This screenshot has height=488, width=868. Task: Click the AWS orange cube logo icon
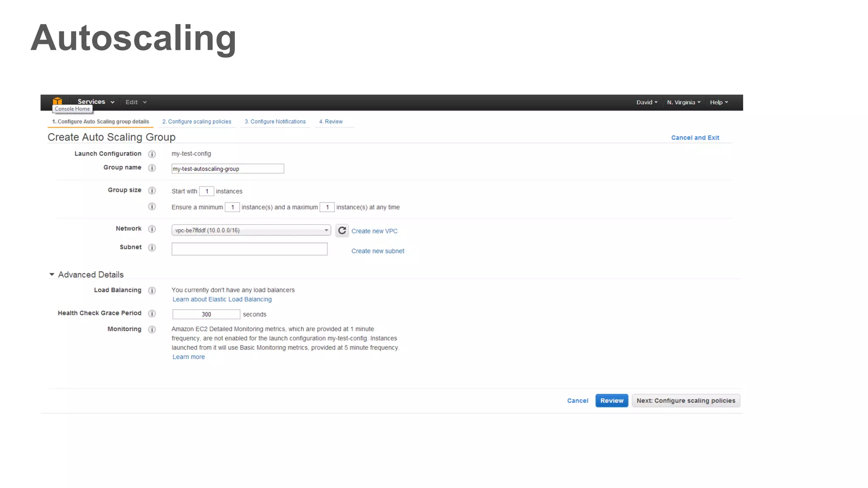point(57,101)
